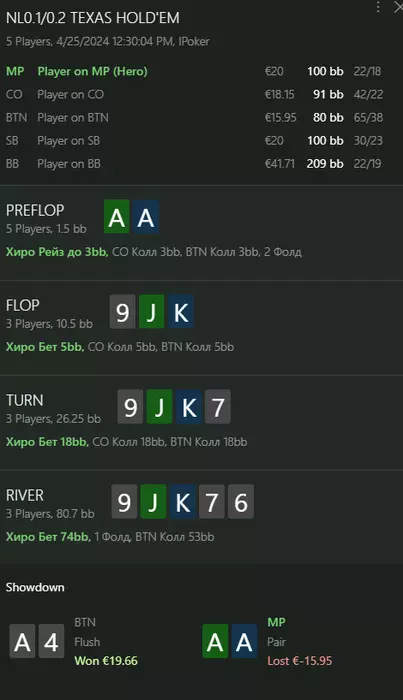The width and height of the screenshot is (403, 700).
Task: Click the PREFLOP section heading
Action: coord(35,210)
